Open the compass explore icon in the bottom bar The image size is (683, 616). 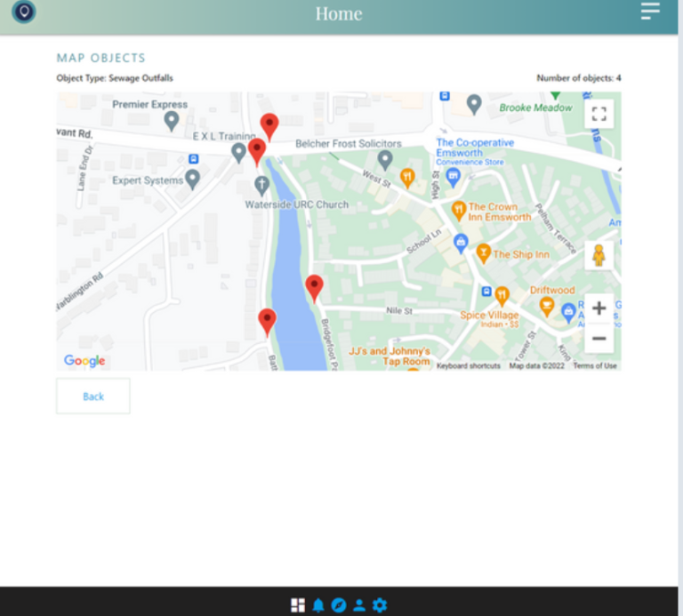click(339, 605)
